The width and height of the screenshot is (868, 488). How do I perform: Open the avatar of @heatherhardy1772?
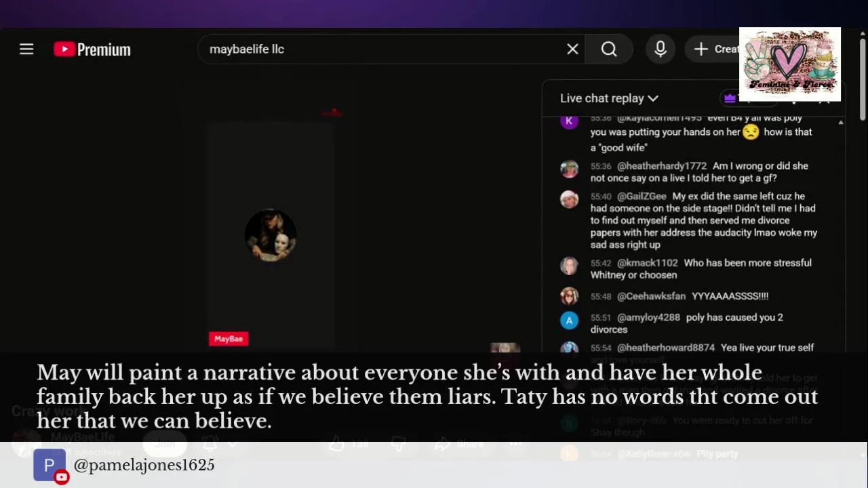[x=569, y=169]
